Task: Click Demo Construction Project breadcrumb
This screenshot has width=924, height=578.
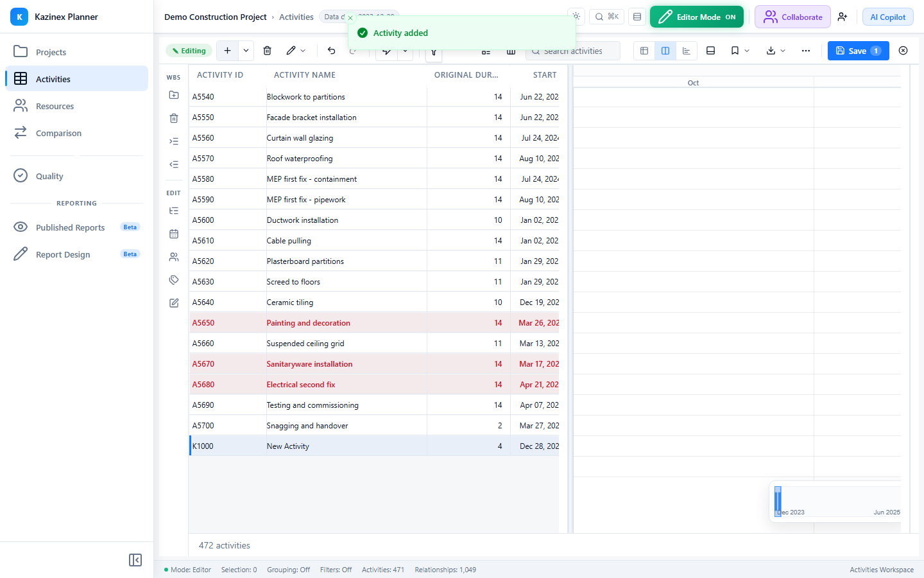Action: 215,17
